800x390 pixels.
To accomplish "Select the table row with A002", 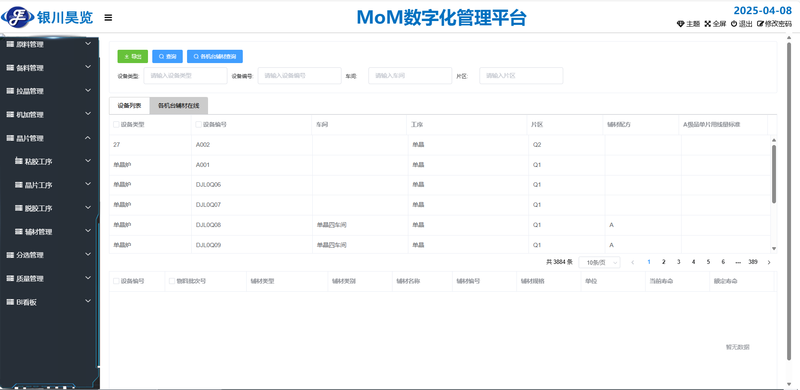I will tap(439, 145).
